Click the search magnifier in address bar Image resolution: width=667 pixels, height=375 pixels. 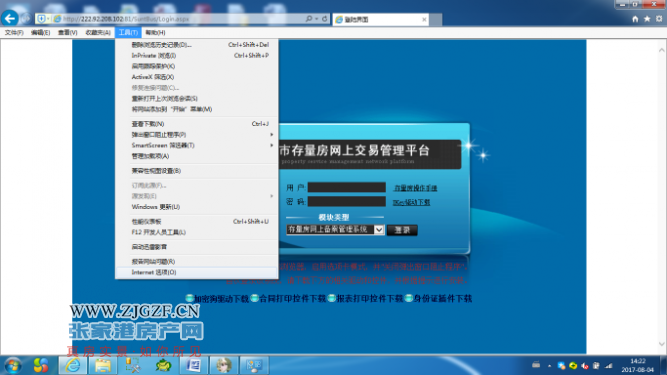pyautogui.click(x=309, y=19)
